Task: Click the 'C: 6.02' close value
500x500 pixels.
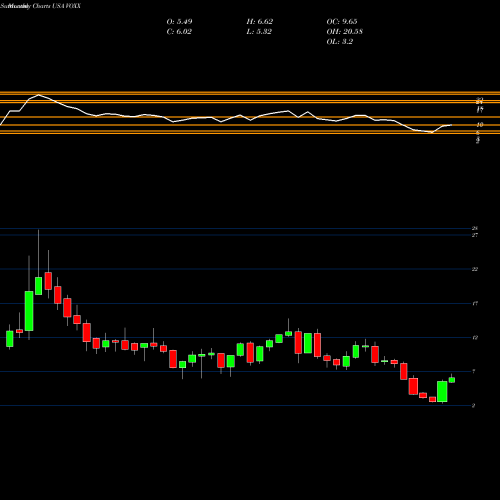Action: [179, 32]
